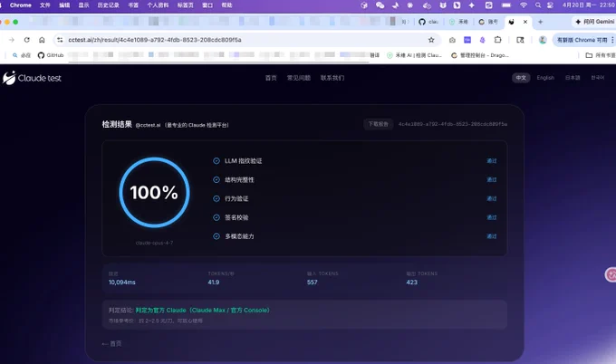The width and height of the screenshot is (616, 364).
Task: Switch to the 禾维 tab
Action: [x=458, y=22]
